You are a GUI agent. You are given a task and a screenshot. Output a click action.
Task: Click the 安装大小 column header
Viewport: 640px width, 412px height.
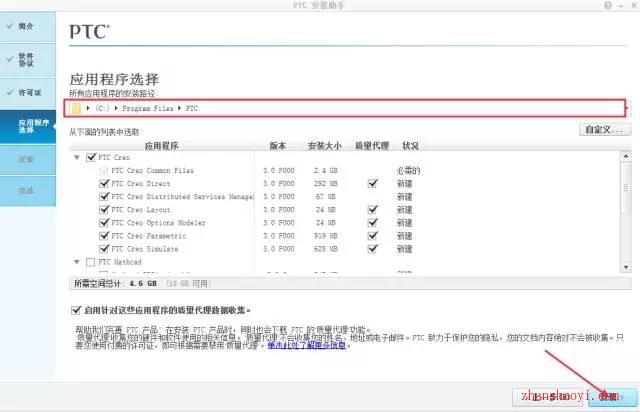(324, 146)
